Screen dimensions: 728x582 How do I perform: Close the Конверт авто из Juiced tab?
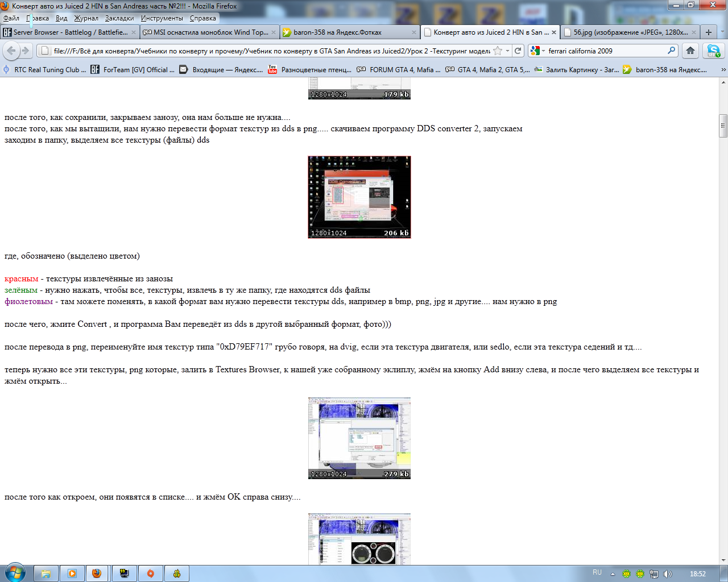pos(553,32)
